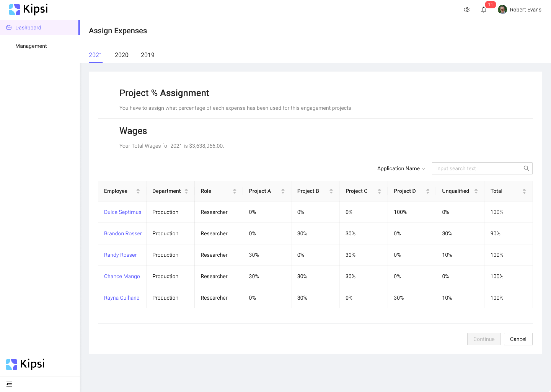
Task: Collapse sidebar using bottom menu icon
Action: click(x=9, y=384)
